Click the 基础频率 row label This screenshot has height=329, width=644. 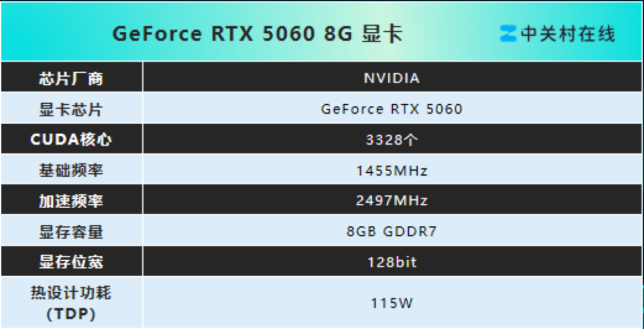pos(71,170)
